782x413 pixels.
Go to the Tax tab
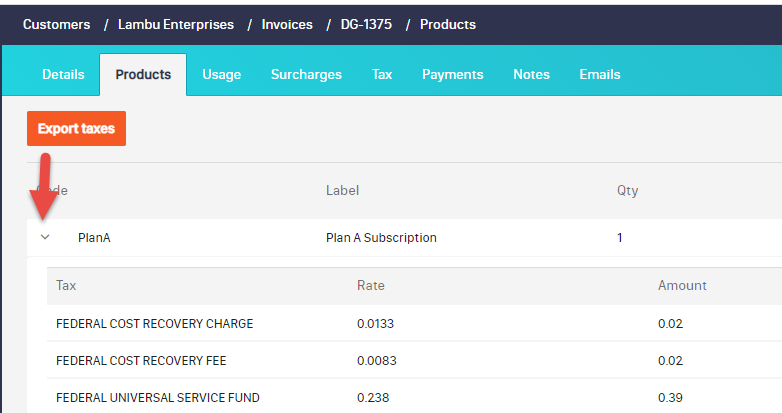coord(382,75)
